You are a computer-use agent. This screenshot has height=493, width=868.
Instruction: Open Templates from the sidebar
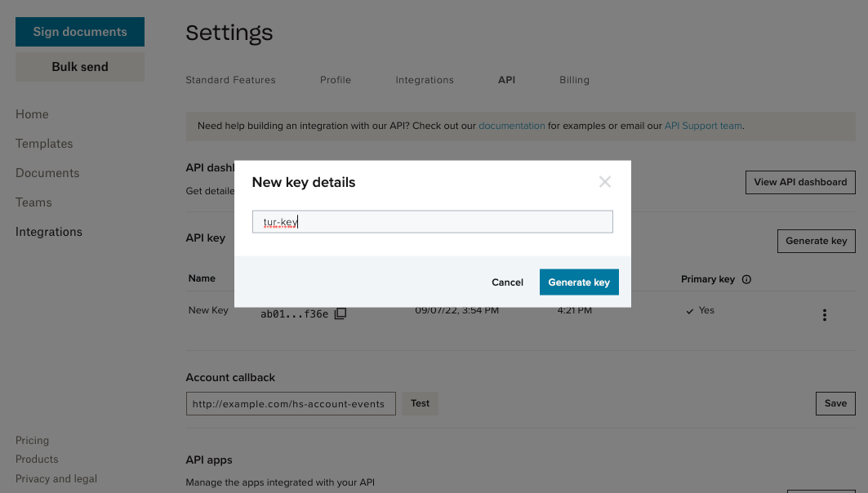coord(43,143)
